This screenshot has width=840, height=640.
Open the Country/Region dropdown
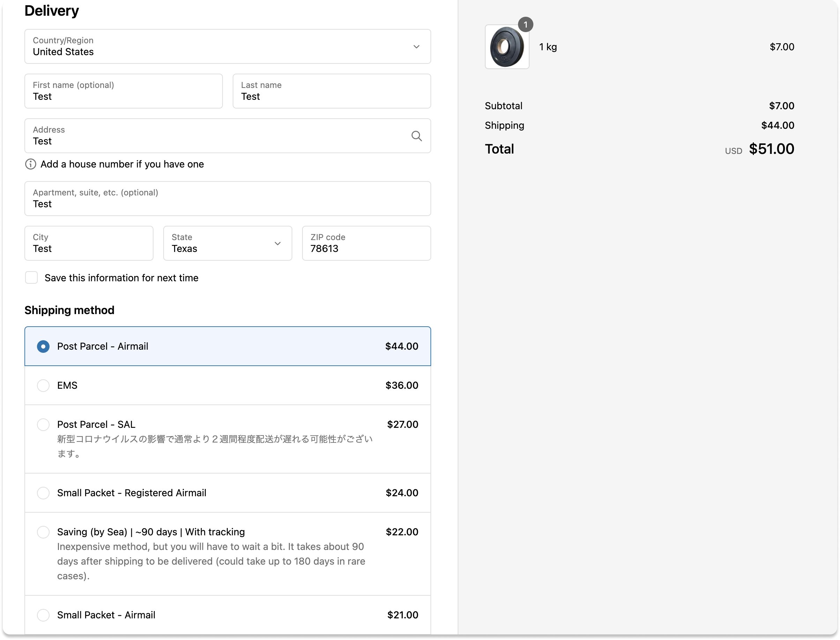pos(227,46)
